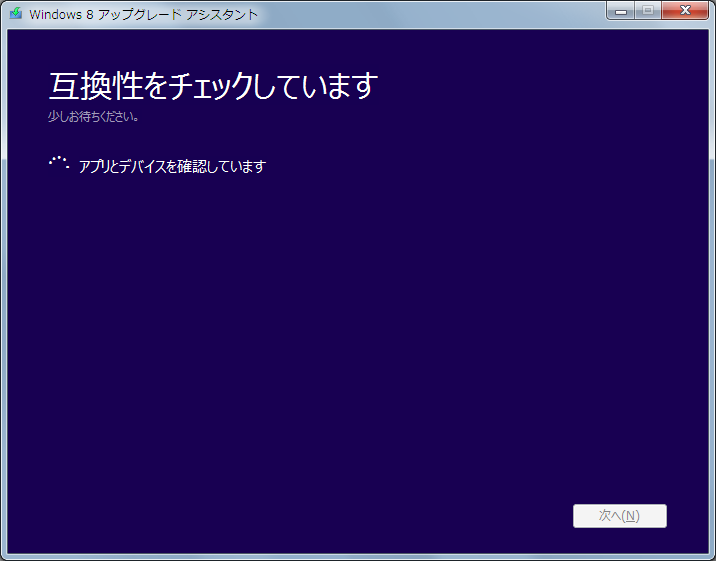Click the text 少しお待ちください。
716x561 pixels.
[93, 117]
